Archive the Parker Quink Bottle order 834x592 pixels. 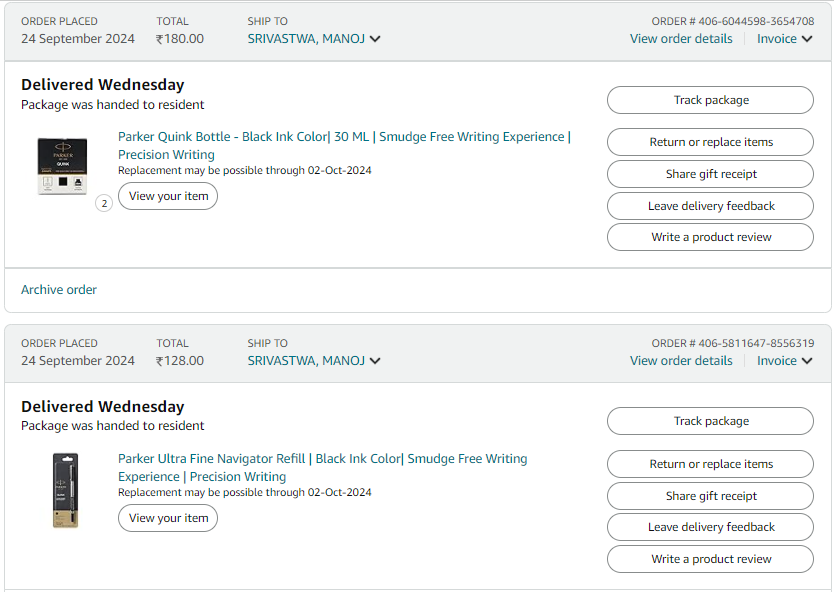(x=59, y=290)
